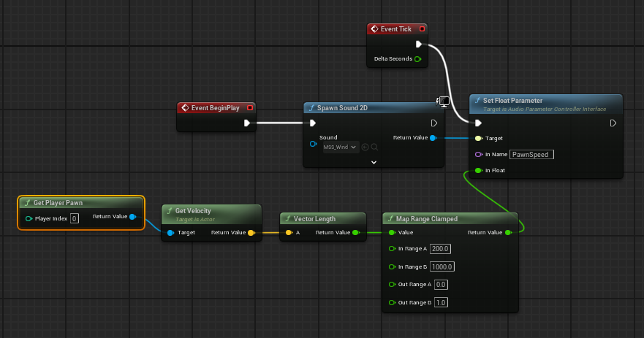Click Player Index input pin
This screenshot has width=644, height=338.
click(x=29, y=218)
